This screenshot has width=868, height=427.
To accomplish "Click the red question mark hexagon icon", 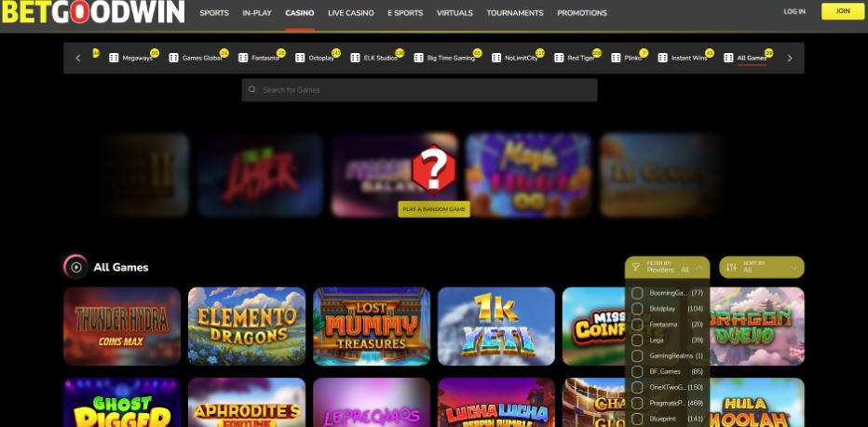I will (x=434, y=170).
